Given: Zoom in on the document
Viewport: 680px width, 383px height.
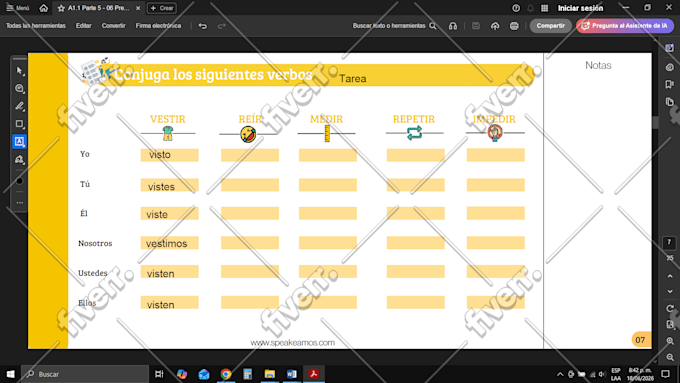Looking at the screenshot, I should 670,341.
